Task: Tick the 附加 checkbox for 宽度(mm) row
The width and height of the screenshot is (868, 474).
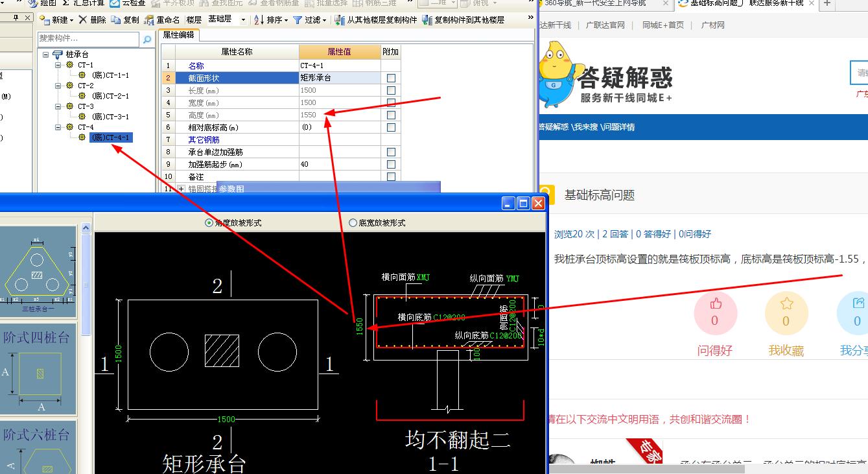Action: [391, 103]
